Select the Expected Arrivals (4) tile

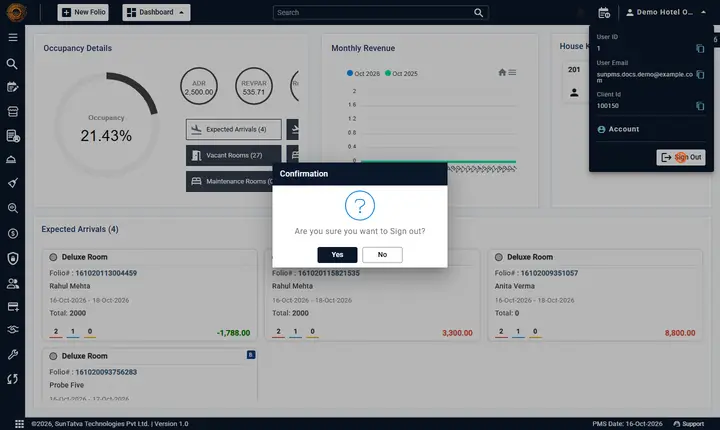click(234, 130)
